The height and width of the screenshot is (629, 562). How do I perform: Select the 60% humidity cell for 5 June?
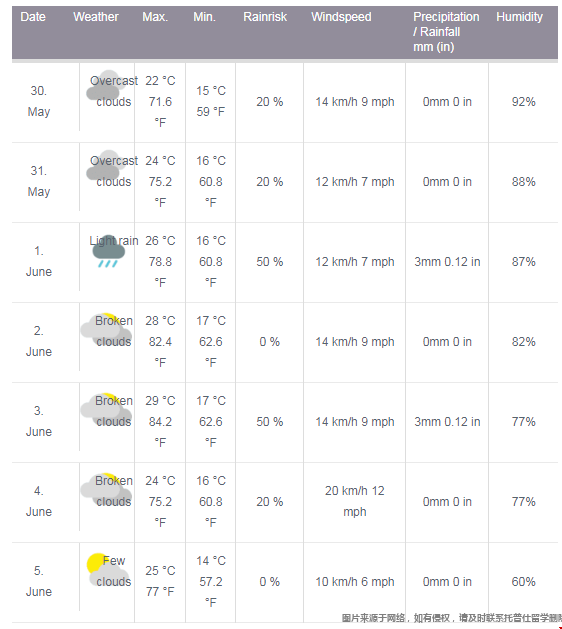coord(523,582)
